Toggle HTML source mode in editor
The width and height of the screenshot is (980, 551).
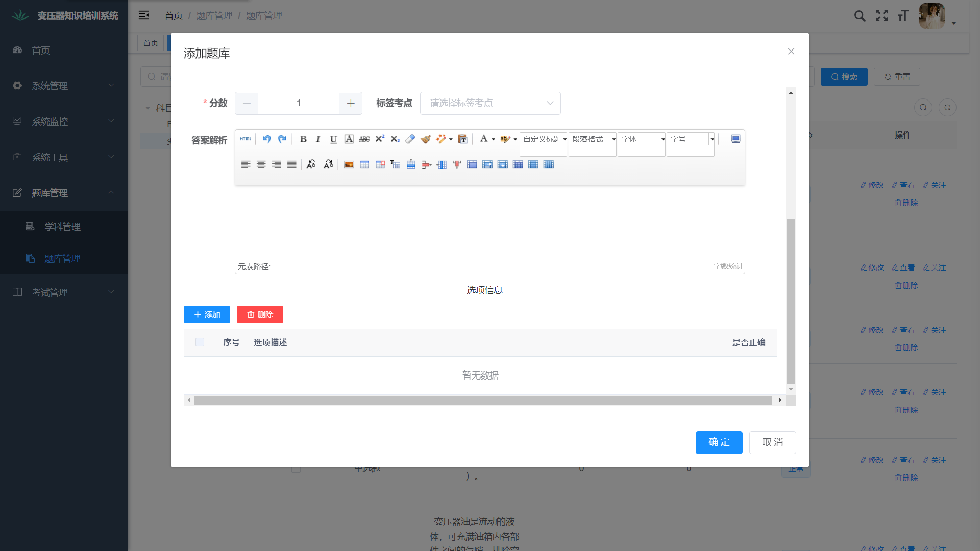point(246,139)
